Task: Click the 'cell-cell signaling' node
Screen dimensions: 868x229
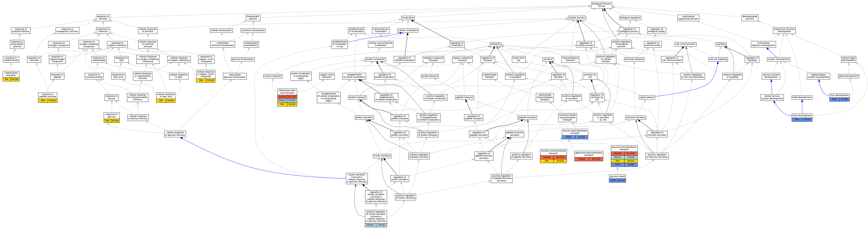Action: click(x=718, y=59)
